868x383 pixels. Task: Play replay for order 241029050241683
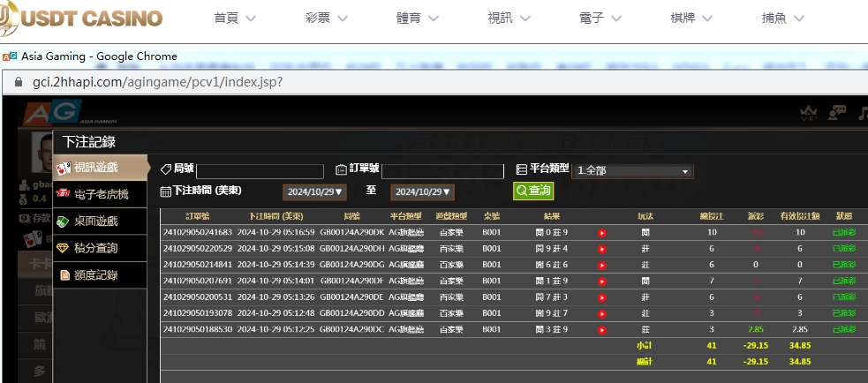[x=602, y=233]
